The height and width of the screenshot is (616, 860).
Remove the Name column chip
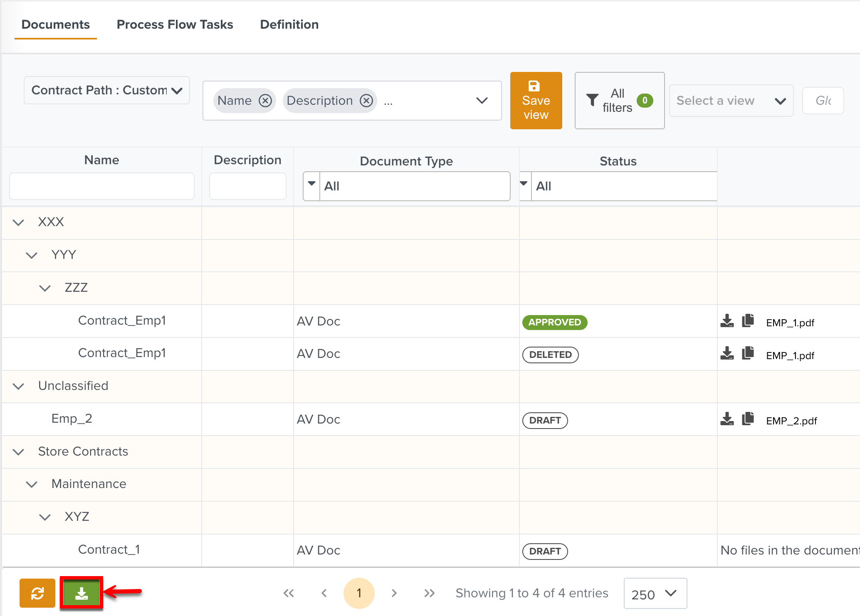point(265,101)
